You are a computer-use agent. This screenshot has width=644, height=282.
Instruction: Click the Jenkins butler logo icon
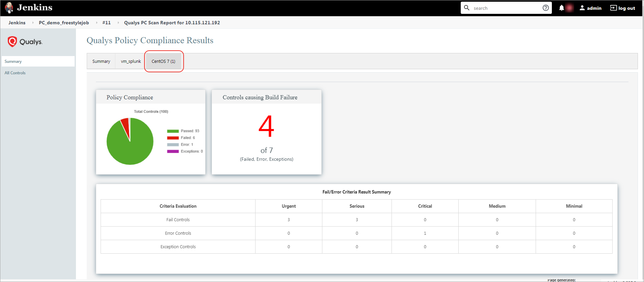tap(9, 7)
